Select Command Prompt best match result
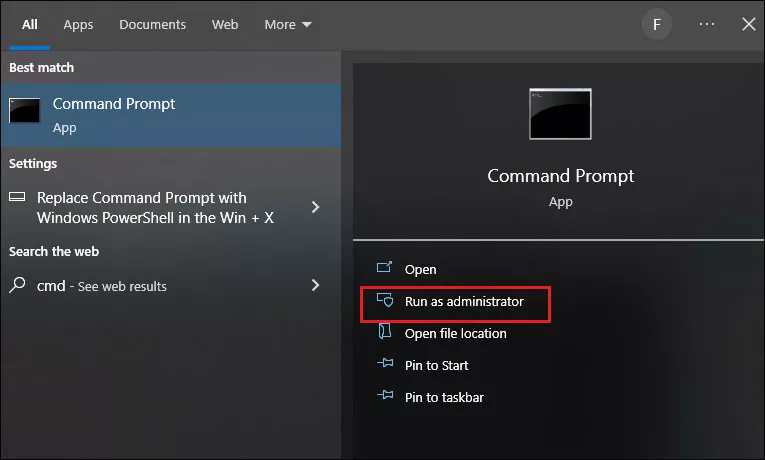The image size is (765, 460). click(171, 115)
